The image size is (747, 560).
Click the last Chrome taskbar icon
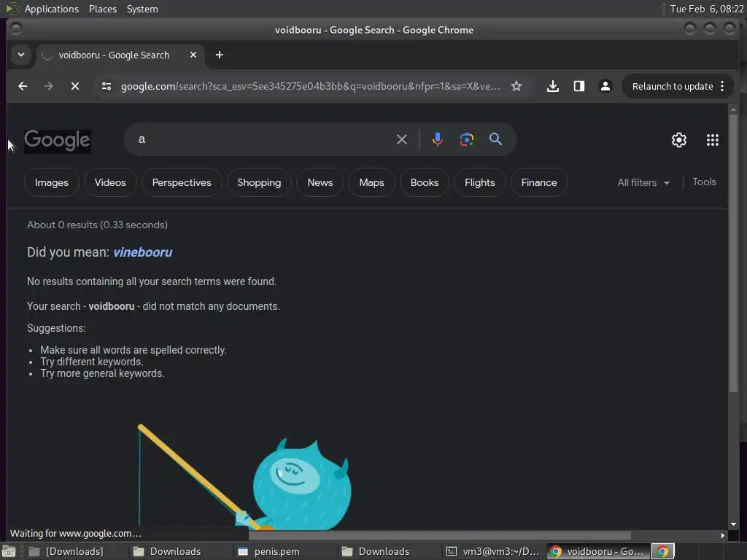(662, 551)
